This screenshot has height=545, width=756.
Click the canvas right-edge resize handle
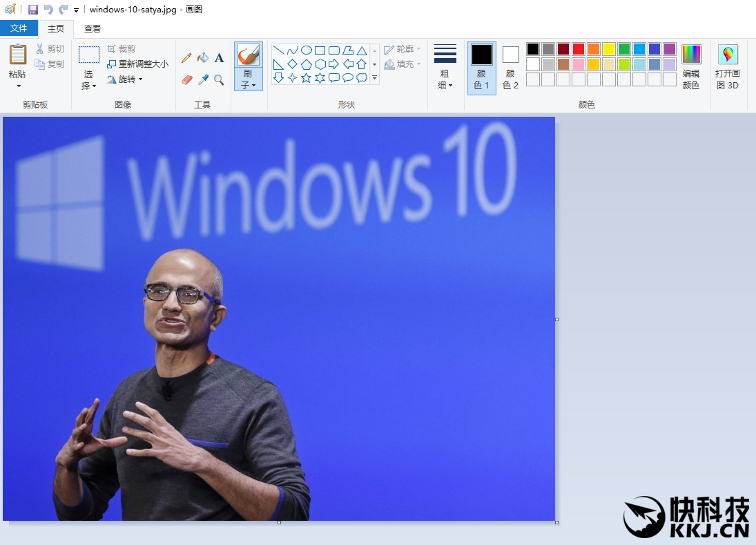pos(557,319)
